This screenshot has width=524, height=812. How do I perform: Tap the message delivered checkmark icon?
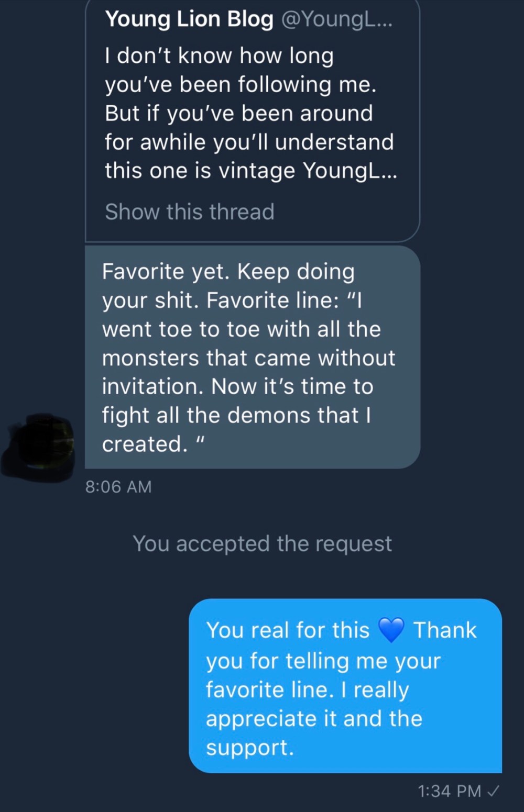(x=493, y=791)
